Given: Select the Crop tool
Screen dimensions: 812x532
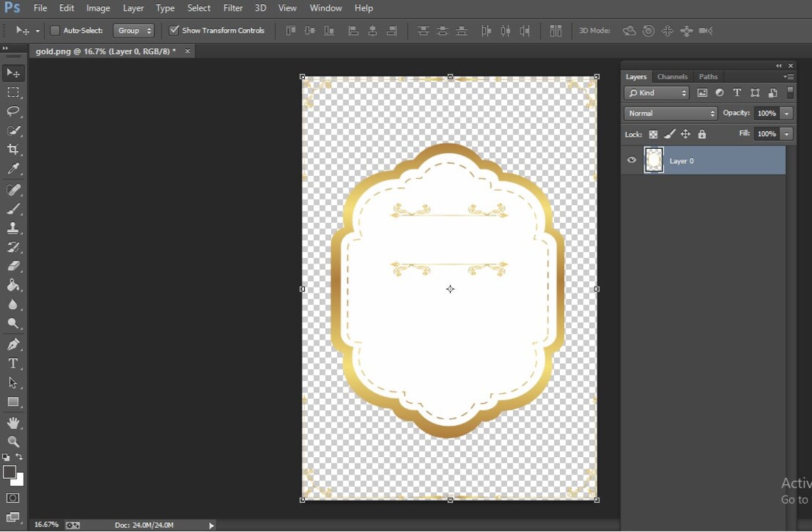Looking at the screenshot, I should pos(14,150).
